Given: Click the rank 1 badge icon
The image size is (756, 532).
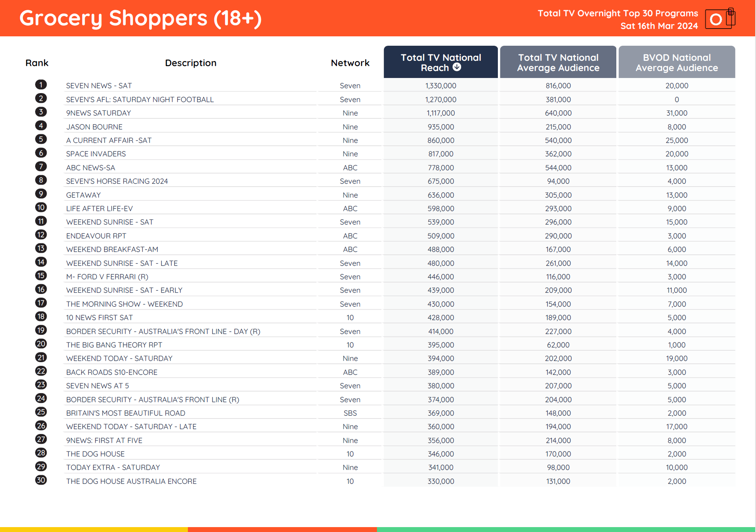Looking at the screenshot, I should coord(41,85).
